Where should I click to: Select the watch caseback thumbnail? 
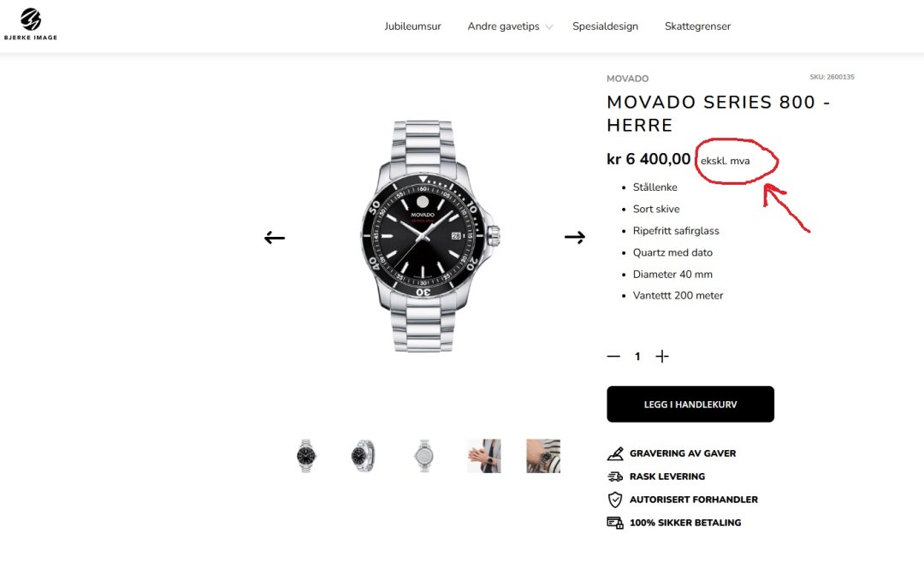coord(424,456)
